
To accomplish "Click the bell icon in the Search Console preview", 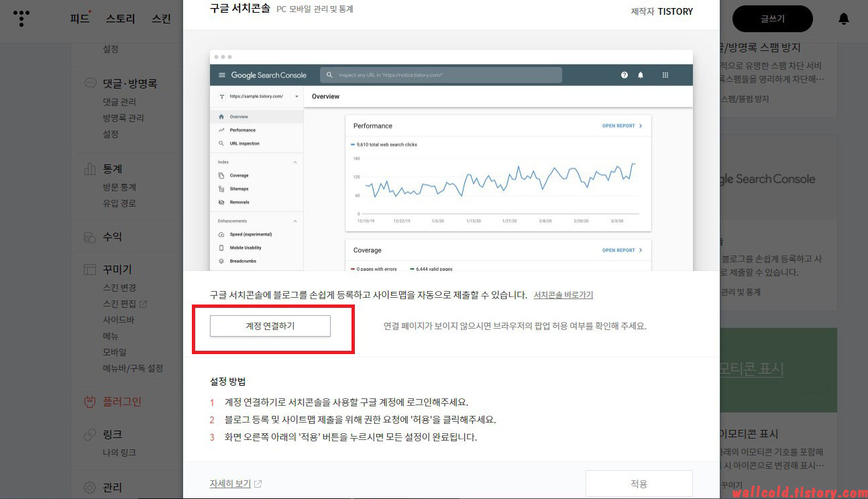I will [641, 75].
